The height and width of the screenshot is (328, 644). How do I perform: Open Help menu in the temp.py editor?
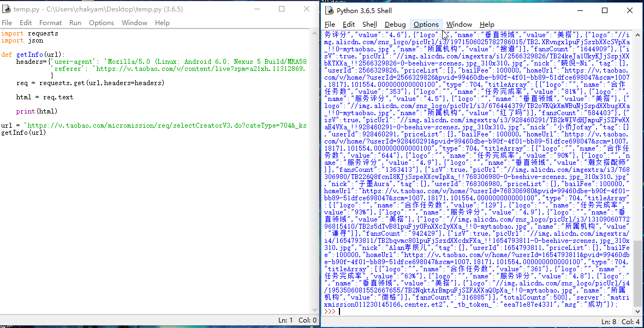(162, 23)
